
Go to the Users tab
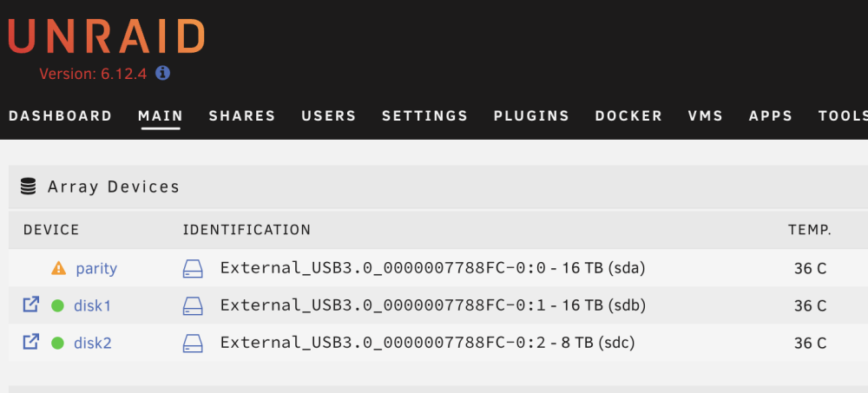coord(329,115)
